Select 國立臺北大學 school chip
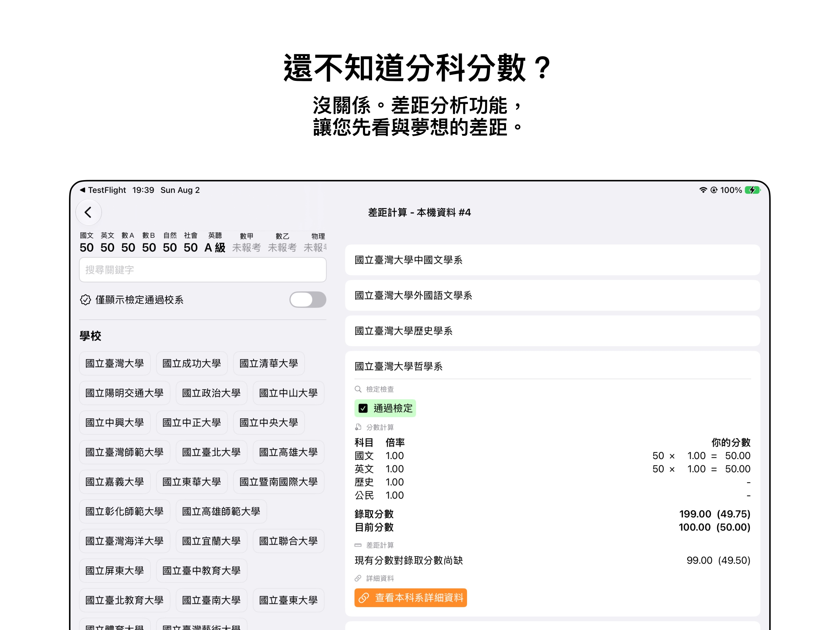 (x=212, y=452)
